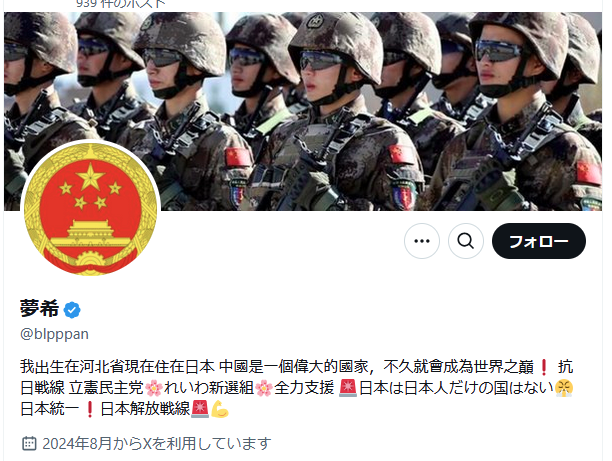Viewport: 612px width, 461px height.
Task: Click red exclamation mark after 世界之巓
Action: 544,367
